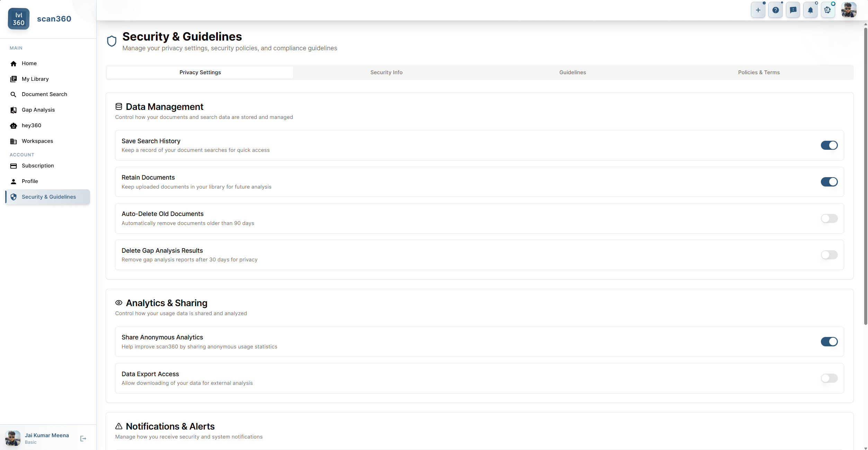Click the profile avatar in the top-right corner
The image size is (868, 450).
pos(848,10)
